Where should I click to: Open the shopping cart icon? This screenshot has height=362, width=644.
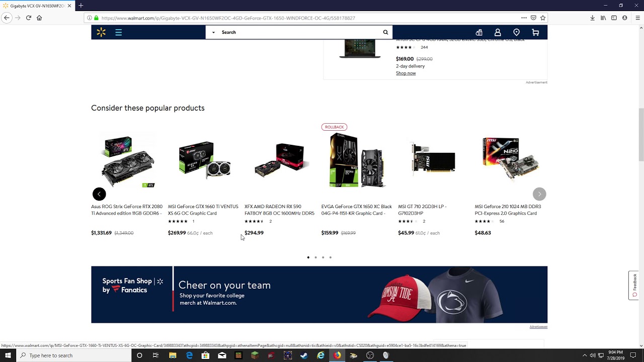pyautogui.click(x=535, y=33)
